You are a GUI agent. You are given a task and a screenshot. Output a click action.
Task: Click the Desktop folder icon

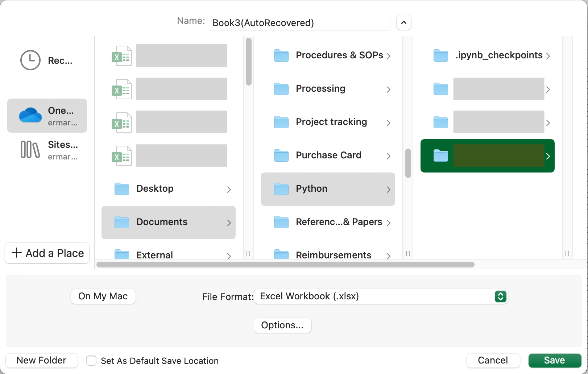[122, 189]
